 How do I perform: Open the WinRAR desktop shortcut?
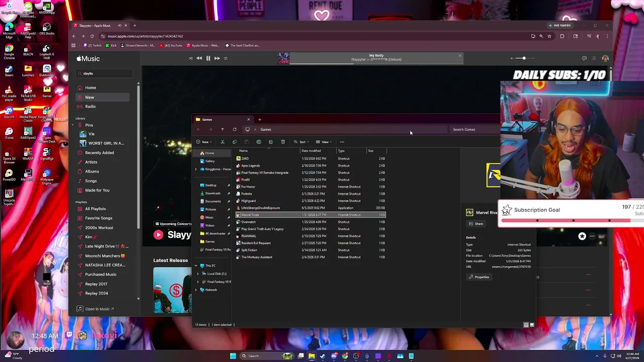tap(28, 154)
